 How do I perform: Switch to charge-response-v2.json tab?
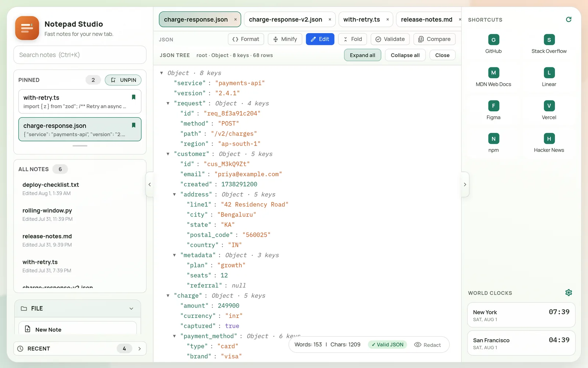pyautogui.click(x=286, y=20)
